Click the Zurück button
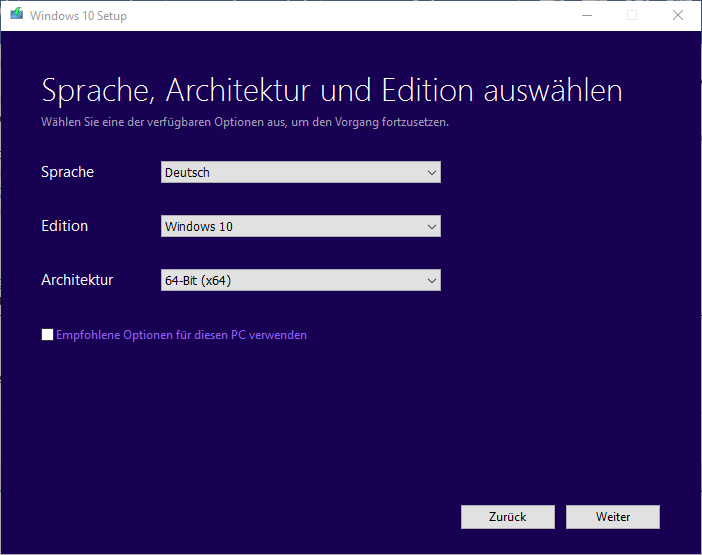 pyautogui.click(x=508, y=517)
